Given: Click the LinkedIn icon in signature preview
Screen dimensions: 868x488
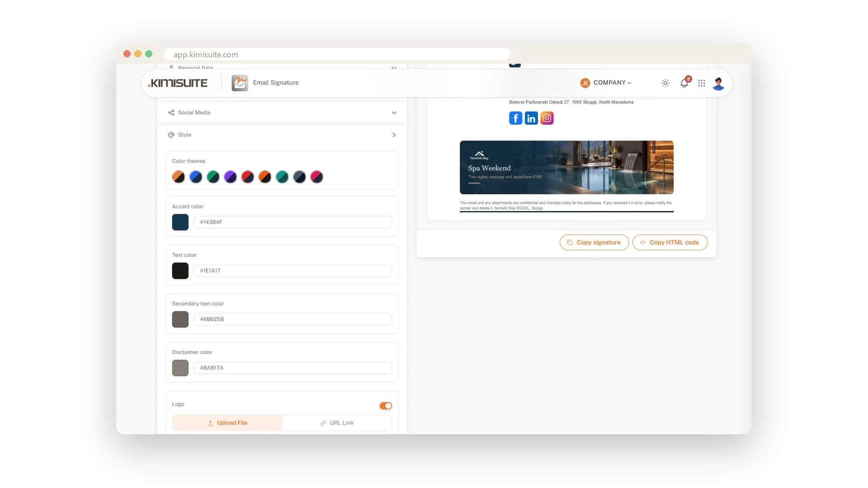Looking at the screenshot, I should click(531, 118).
